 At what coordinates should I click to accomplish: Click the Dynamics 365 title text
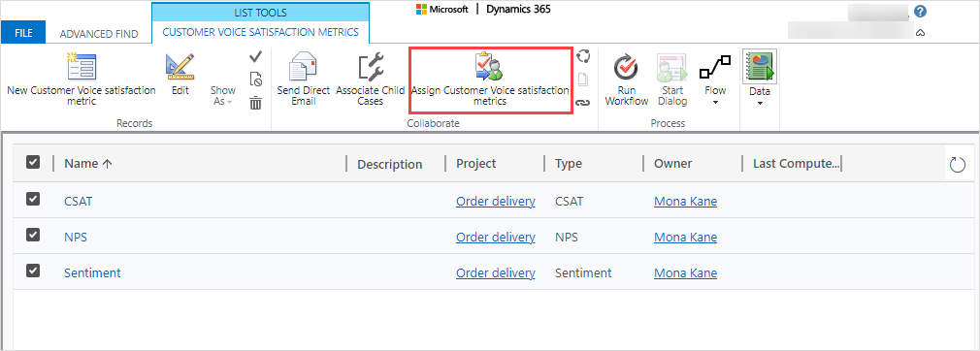click(518, 10)
